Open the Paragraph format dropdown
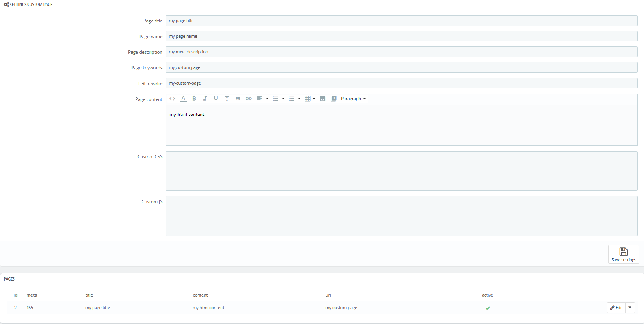Viewport: 644px width, 324px height. tap(353, 99)
